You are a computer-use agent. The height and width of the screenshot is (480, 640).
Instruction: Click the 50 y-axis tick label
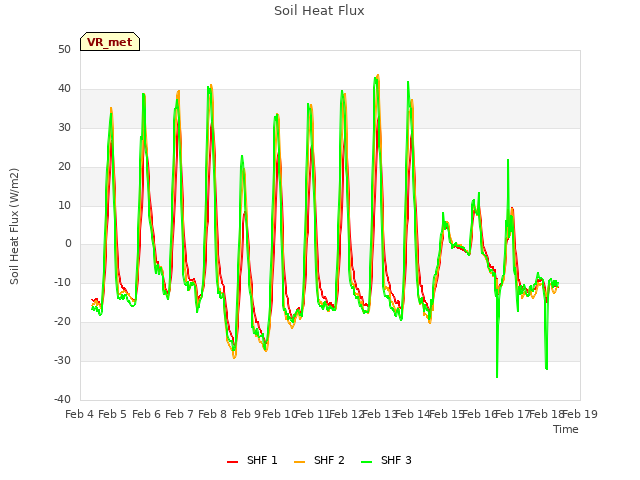pos(64,49)
